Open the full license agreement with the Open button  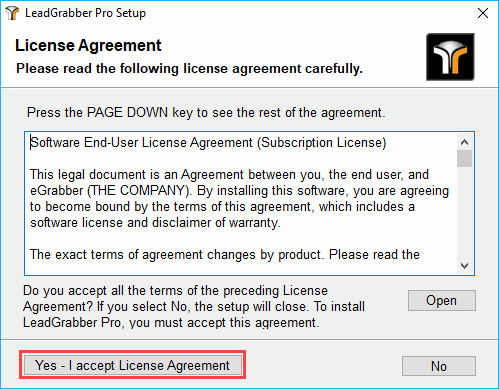pos(442,300)
